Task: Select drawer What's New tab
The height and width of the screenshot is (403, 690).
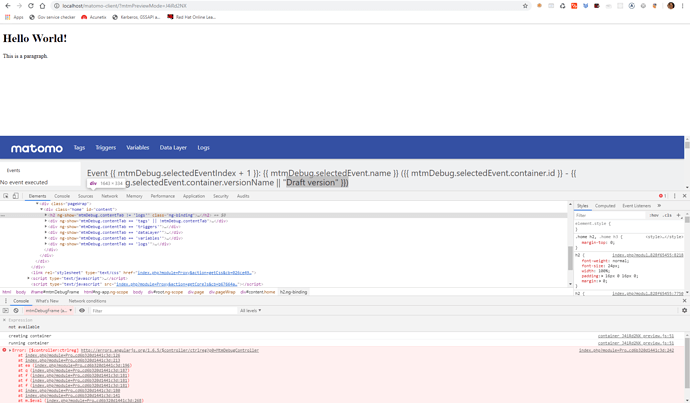Action: [47, 301]
